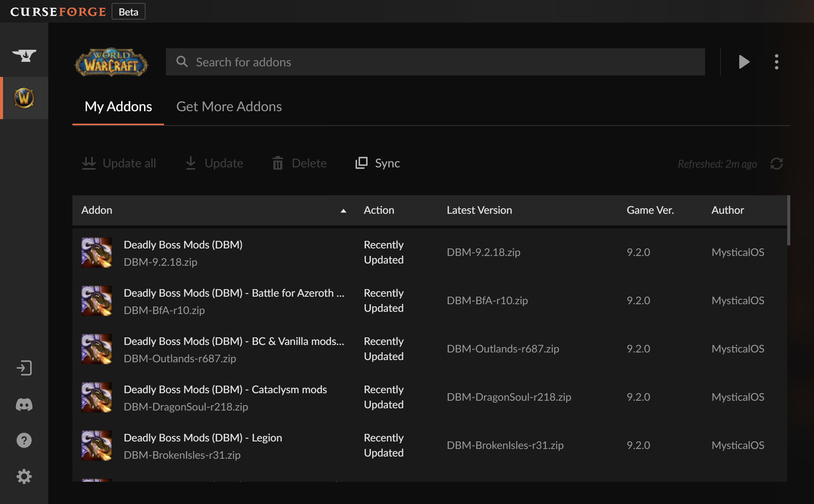Screen dimensions: 814x504
Task: Sort by Game Ver. column header
Action: 650,210
